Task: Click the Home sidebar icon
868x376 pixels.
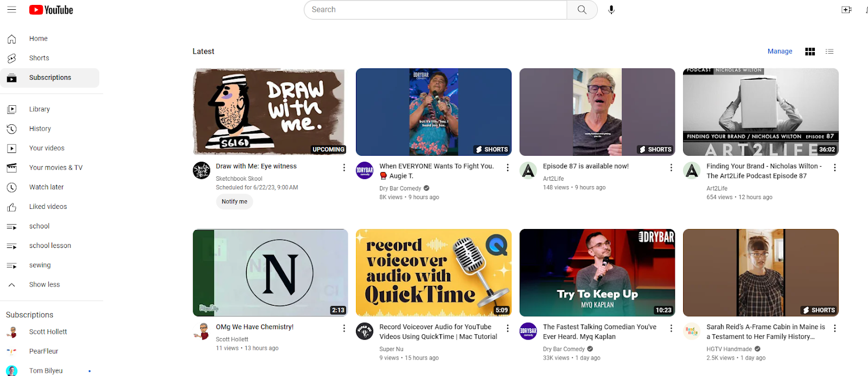Action: point(11,39)
